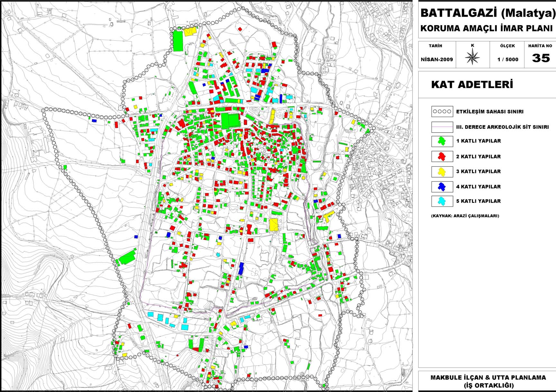The height and width of the screenshot is (392, 556).
Task: Click the north arrow compass star
Action: tap(472, 57)
